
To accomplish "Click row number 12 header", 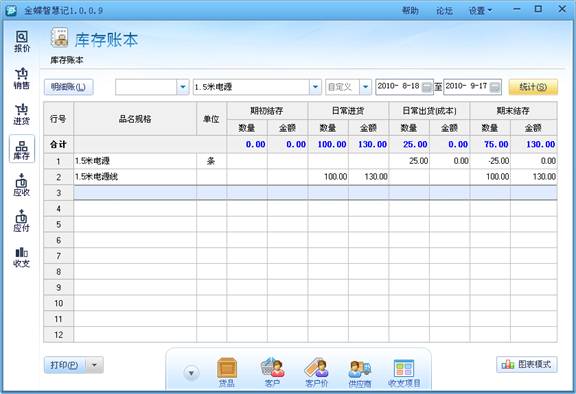I will point(58,335).
